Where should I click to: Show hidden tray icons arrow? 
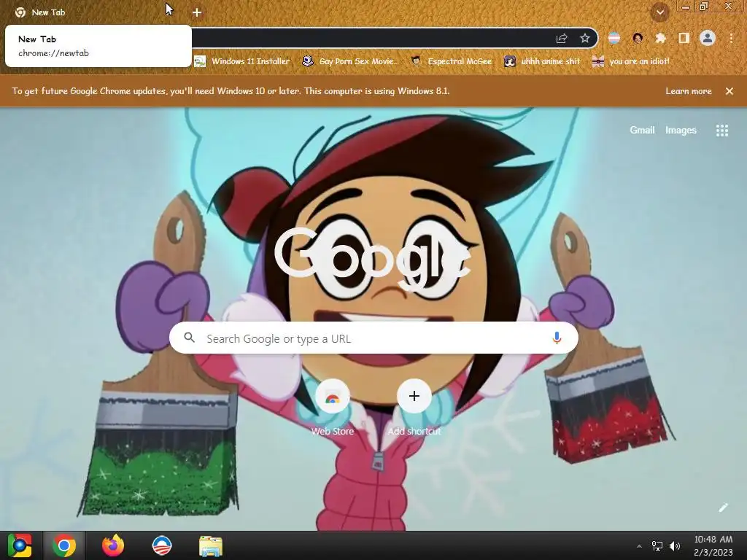click(x=639, y=546)
